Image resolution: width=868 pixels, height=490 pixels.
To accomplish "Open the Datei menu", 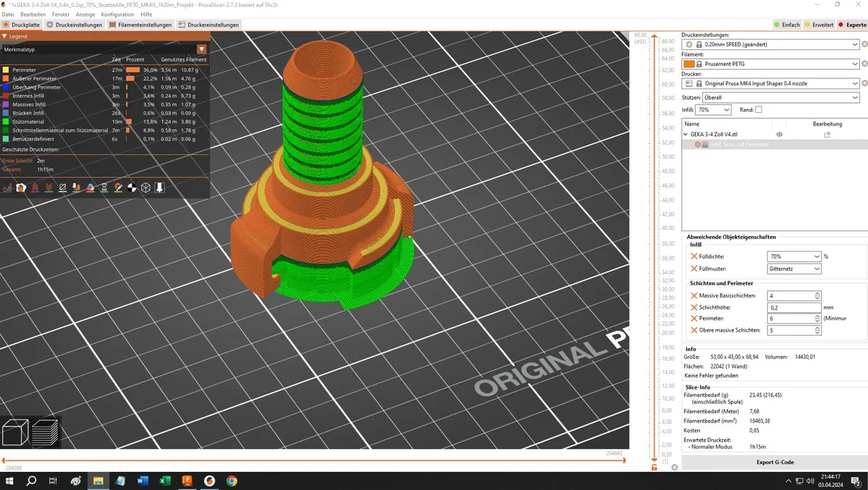I will coord(8,14).
